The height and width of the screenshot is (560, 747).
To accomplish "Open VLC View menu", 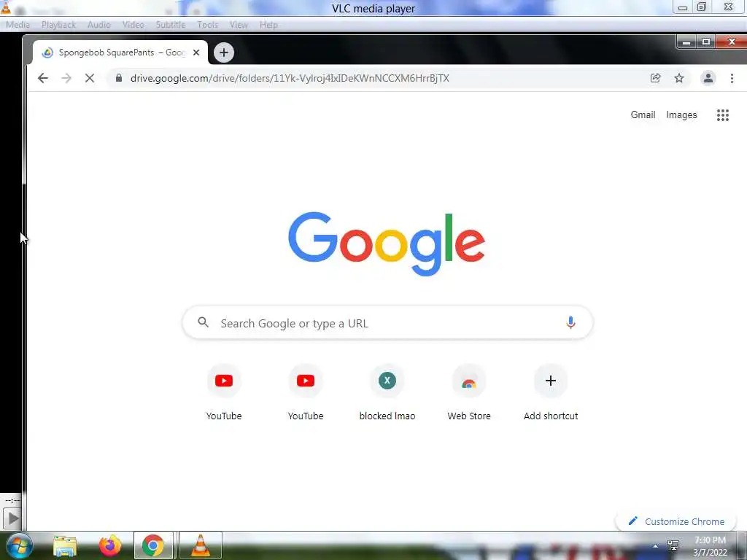I will tap(239, 25).
